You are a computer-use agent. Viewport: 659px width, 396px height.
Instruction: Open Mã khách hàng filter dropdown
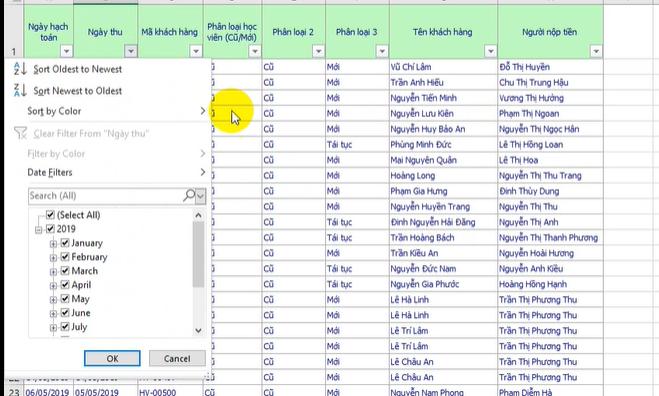[x=196, y=51]
